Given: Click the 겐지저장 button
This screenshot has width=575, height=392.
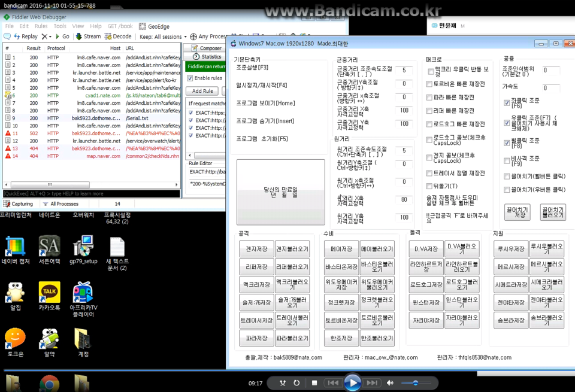Looking at the screenshot, I should pyautogui.click(x=256, y=249).
